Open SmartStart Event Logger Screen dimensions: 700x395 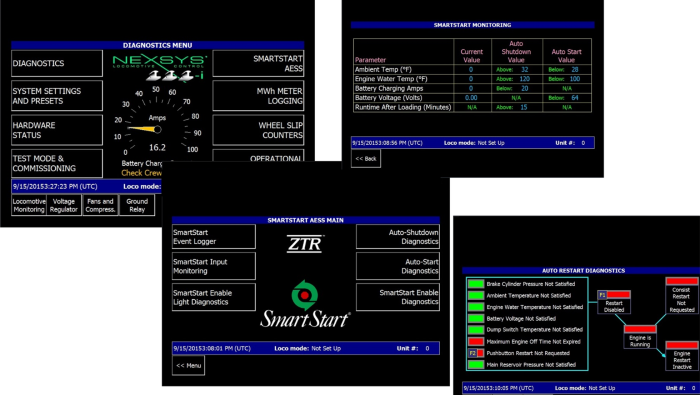point(214,237)
